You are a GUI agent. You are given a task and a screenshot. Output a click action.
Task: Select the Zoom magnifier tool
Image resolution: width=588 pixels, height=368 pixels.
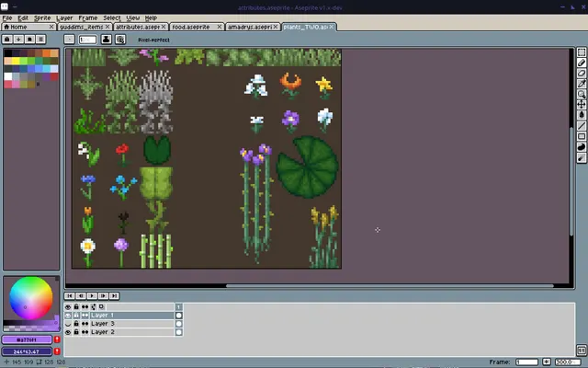(582, 94)
